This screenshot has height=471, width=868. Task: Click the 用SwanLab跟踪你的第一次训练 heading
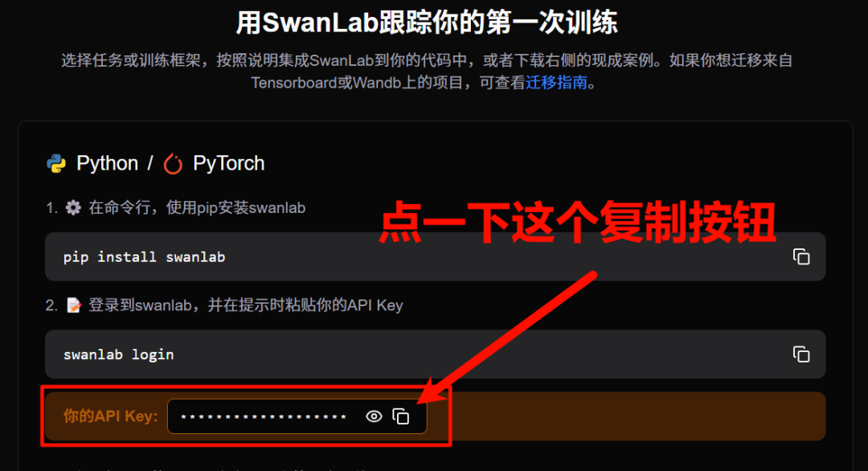pos(427,23)
